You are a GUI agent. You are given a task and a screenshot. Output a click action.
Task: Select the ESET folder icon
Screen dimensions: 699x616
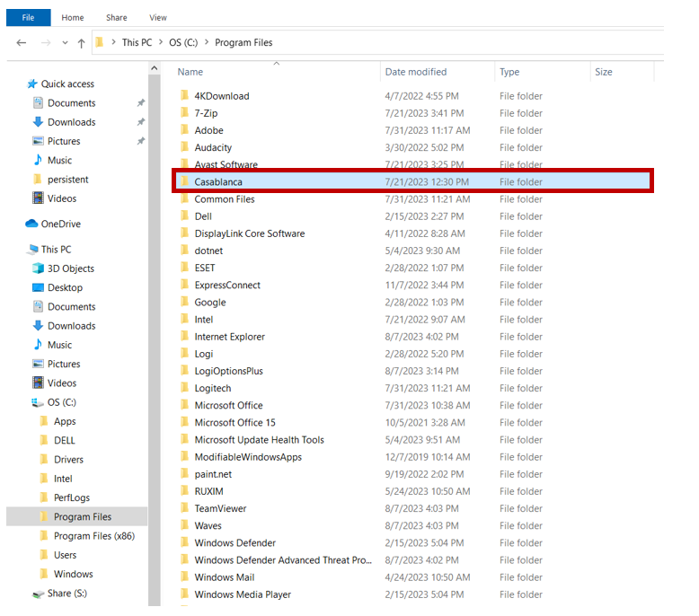(x=184, y=268)
